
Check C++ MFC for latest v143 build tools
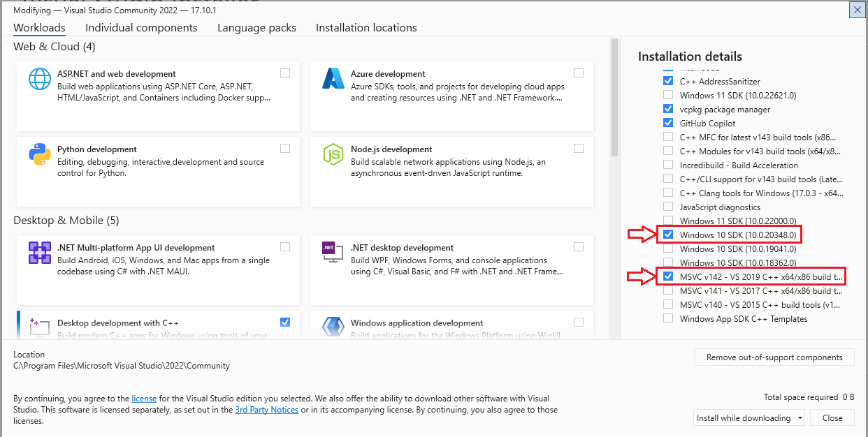coord(668,137)
